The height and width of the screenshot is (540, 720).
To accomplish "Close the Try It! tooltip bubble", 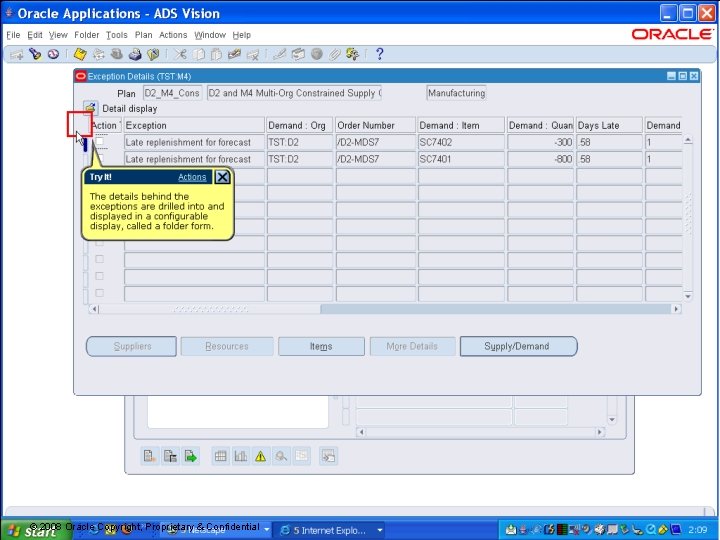I will click(222, 177).
